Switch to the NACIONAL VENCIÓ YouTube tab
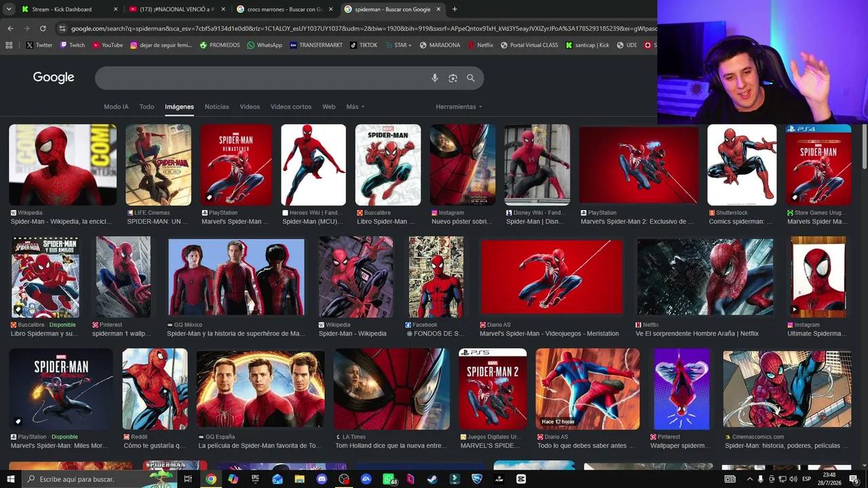Image resolution: width=868 pixels, height=488 pixels. pyautogui.click(x=176, y=9)
